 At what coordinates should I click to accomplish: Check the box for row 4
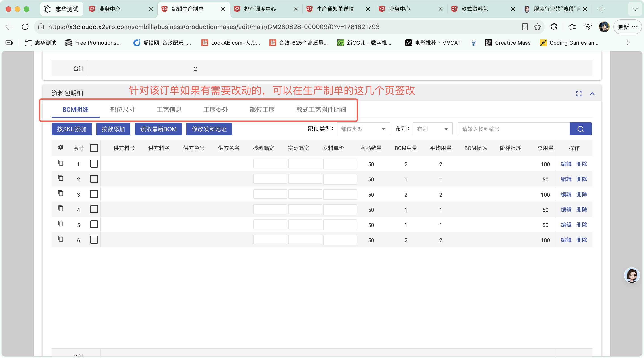click(x=94, y=209)
